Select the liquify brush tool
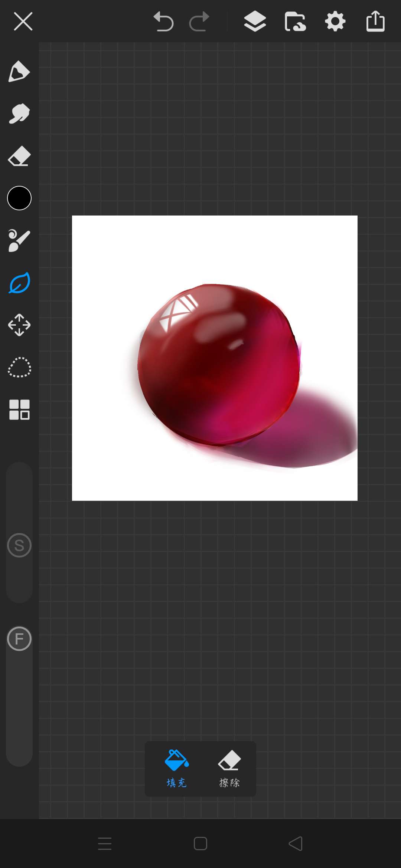Viewport: 401px width, 868px height. click(19, 240)
